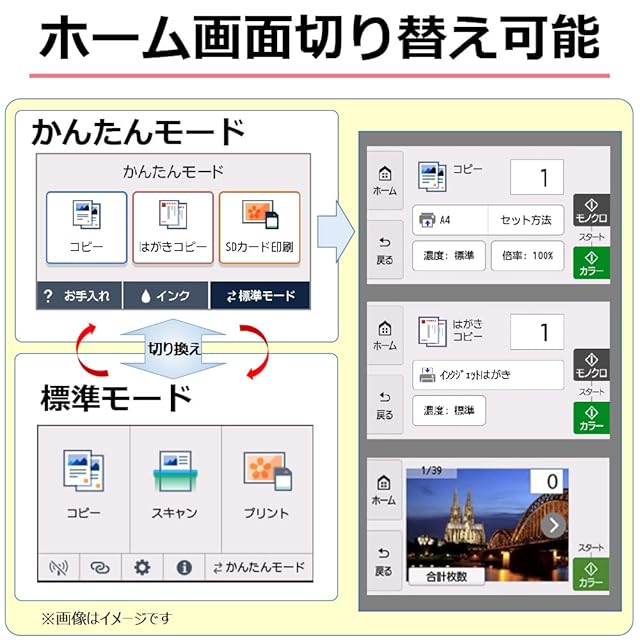
Task: Start モノクロ copy on the copy screen
Action: [591, 210]
